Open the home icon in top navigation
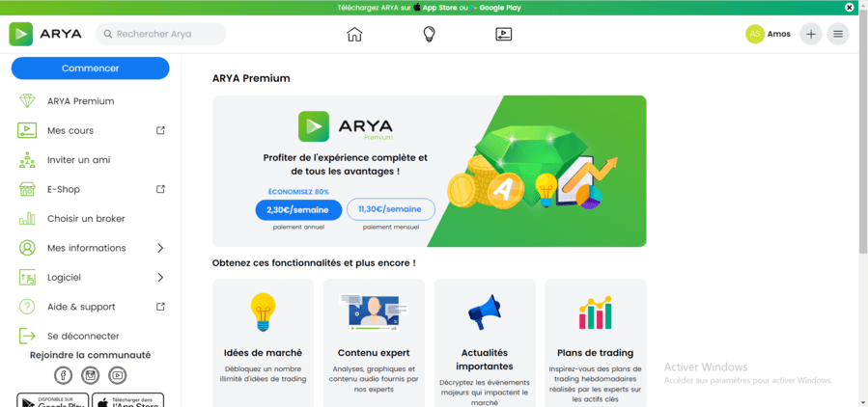This screenshot has height=407, width=868. click(x=354, y=35)
